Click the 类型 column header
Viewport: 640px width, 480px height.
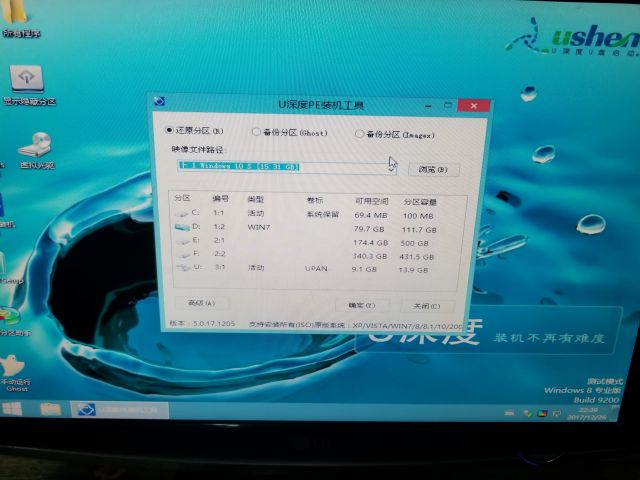(x=256, y=199)
